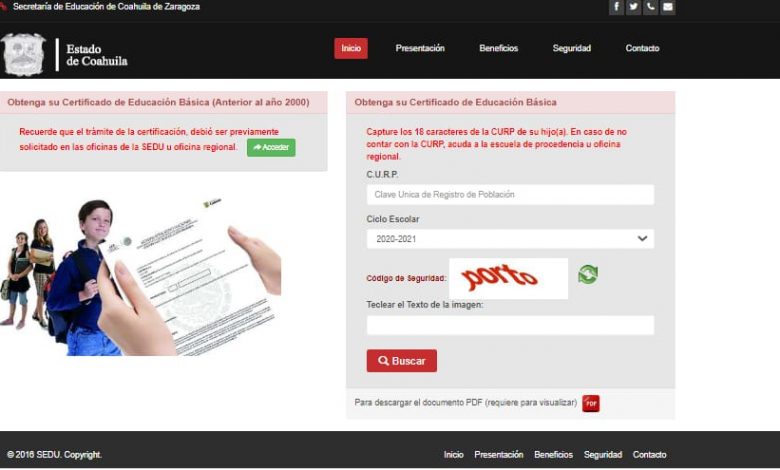Click the email envelope icon
The image size is (780, 470).
(668, 7)
